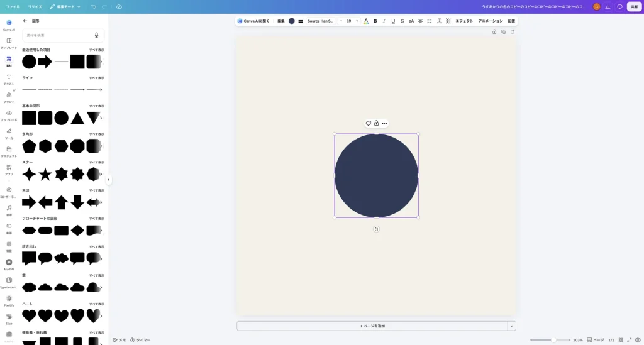The width and height of the screenshot is (644, 345).
Task: Toggle italic formatting (I)
Action: point(384,21)
